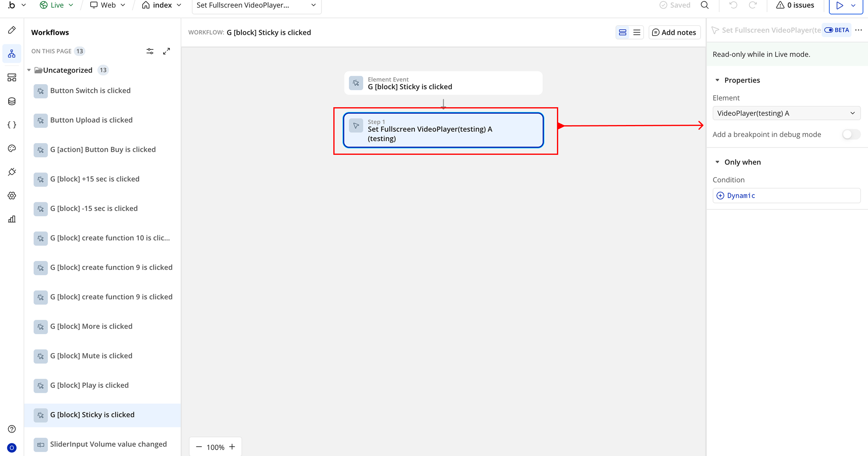Open the Settings gear icon in sidebar
Image resolution: width=868 pixels, height=456 pixels.
pos(12,195)
